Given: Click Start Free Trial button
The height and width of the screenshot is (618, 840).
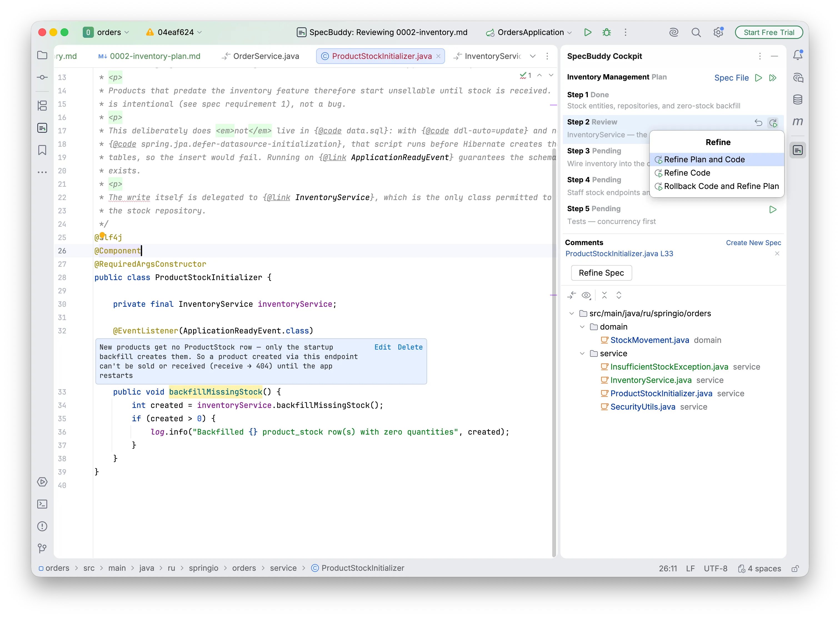Looking at the screenshot, I should (769, 33).
